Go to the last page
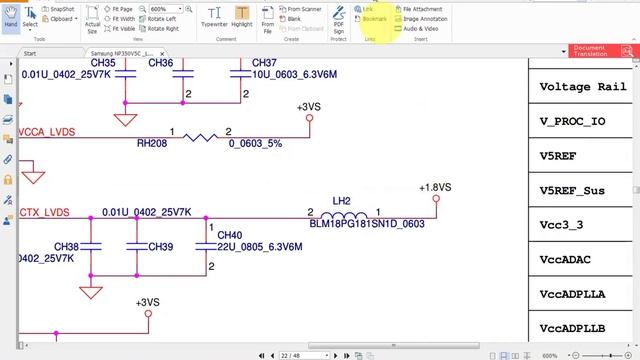The width and height of the screenshot is (640, 360). pyautogui.click(x=347, y=356)
